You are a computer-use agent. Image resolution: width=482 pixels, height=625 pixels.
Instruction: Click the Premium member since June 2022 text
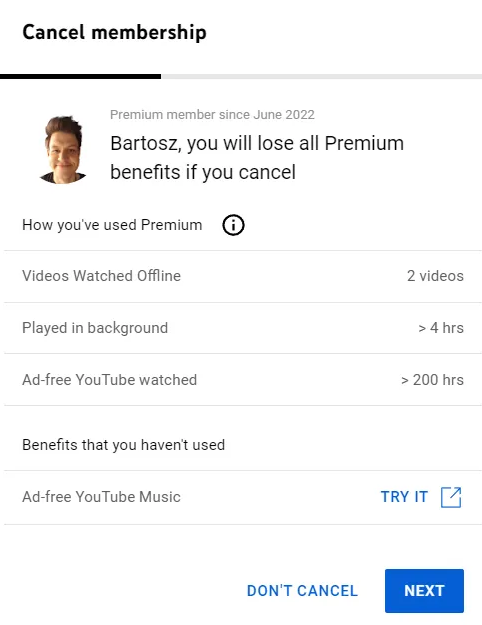tap(212, 115)
